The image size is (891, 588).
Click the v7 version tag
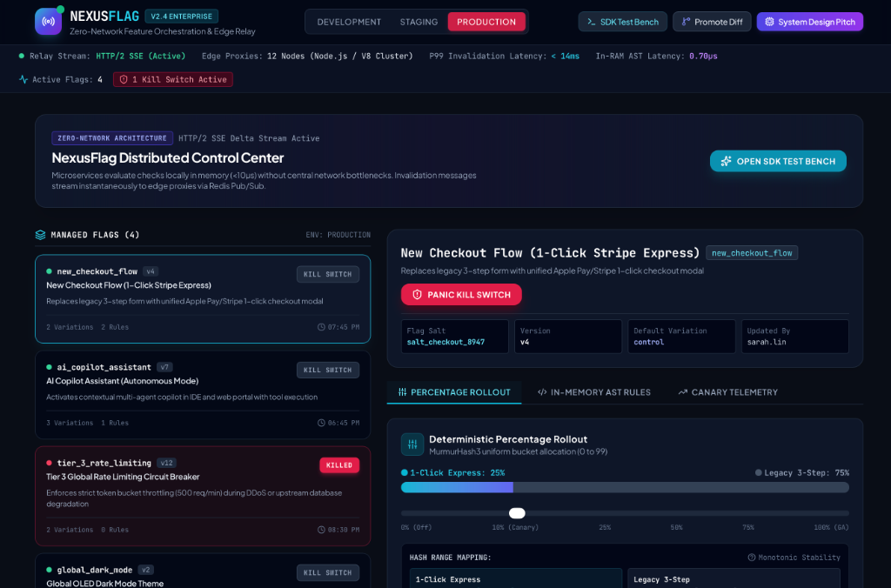(x=164, y=367)
